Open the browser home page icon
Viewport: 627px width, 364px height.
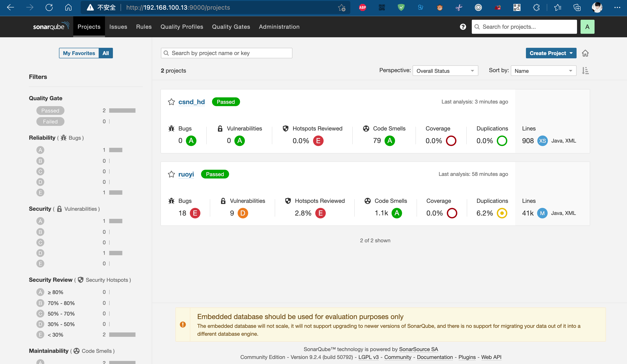[68, 7]
